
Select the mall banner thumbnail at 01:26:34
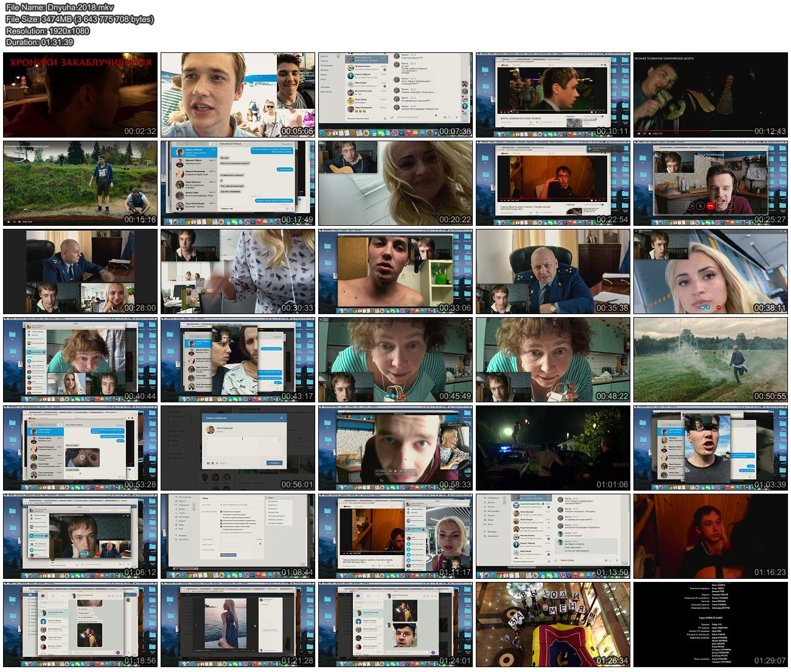552,624
